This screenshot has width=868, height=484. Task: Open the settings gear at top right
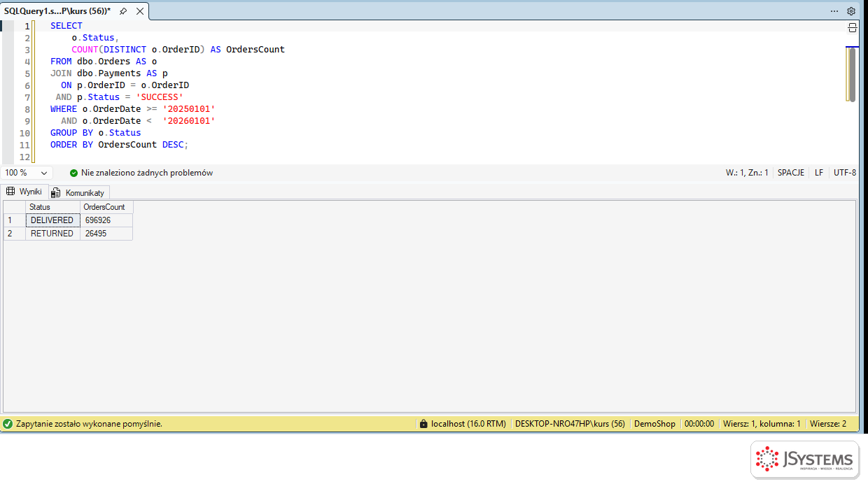coord(851,11)
